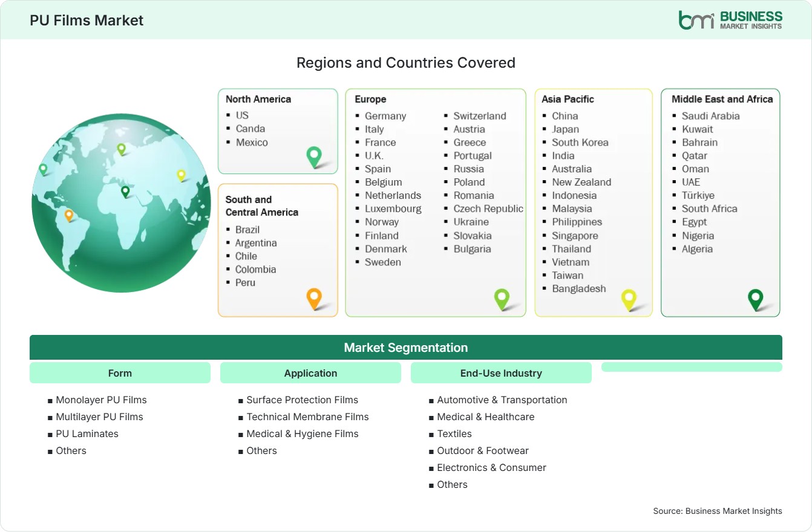This screenshot has height=532, width=812.
Task: Click 'Brazil' in South America list
Action: 247,230
